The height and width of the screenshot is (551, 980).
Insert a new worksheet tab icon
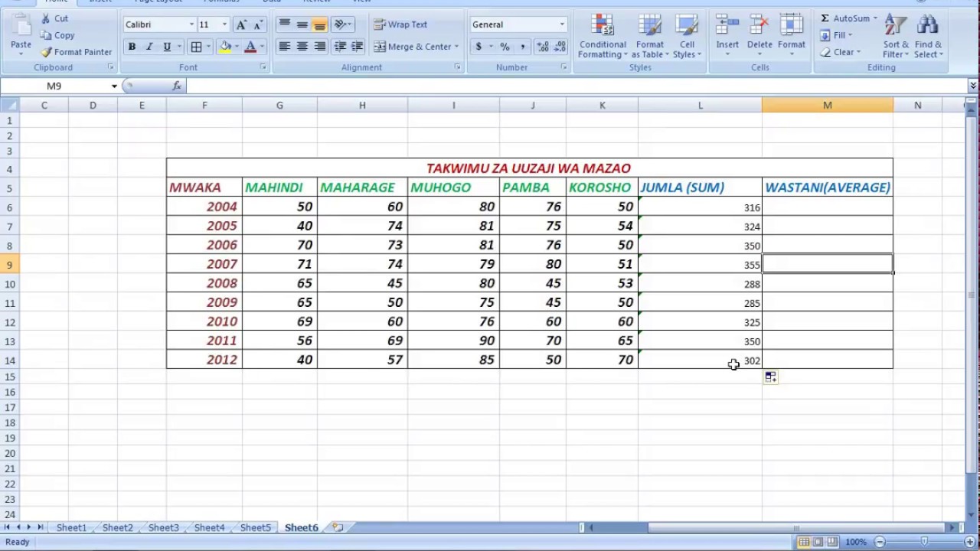337,527
